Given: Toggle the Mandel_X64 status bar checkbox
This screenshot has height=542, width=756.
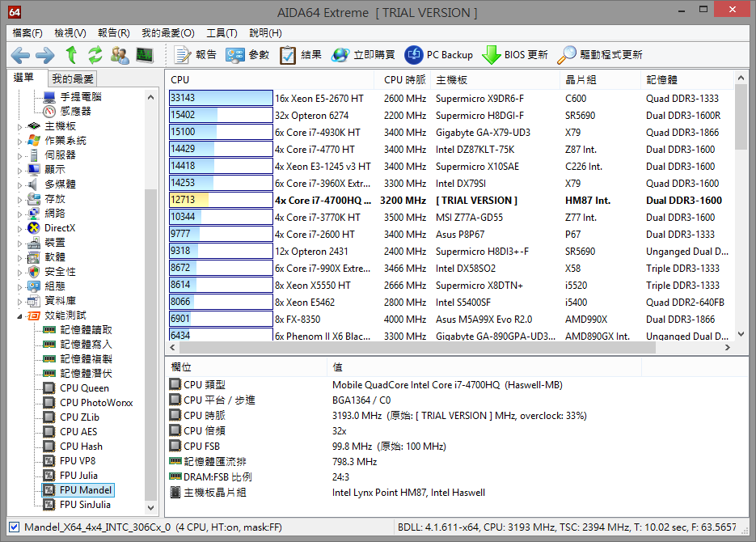Looking at the screenshot, I should click(15, 527).
